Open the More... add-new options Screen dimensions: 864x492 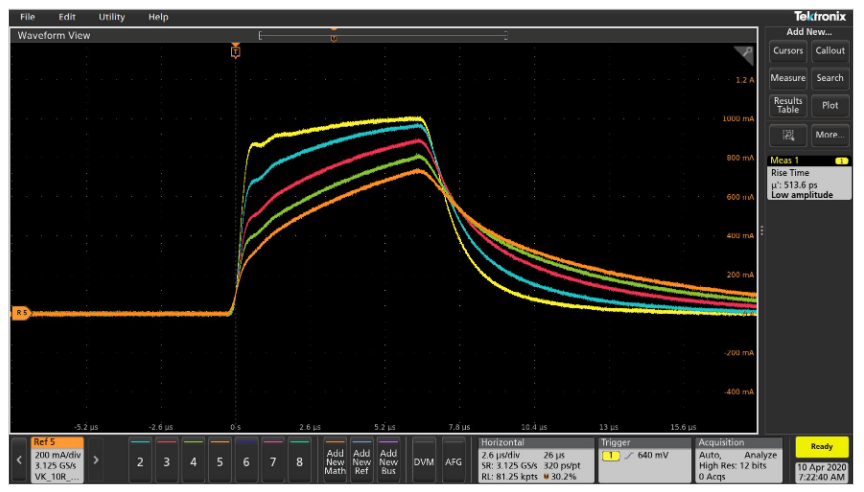coord(829,134)
